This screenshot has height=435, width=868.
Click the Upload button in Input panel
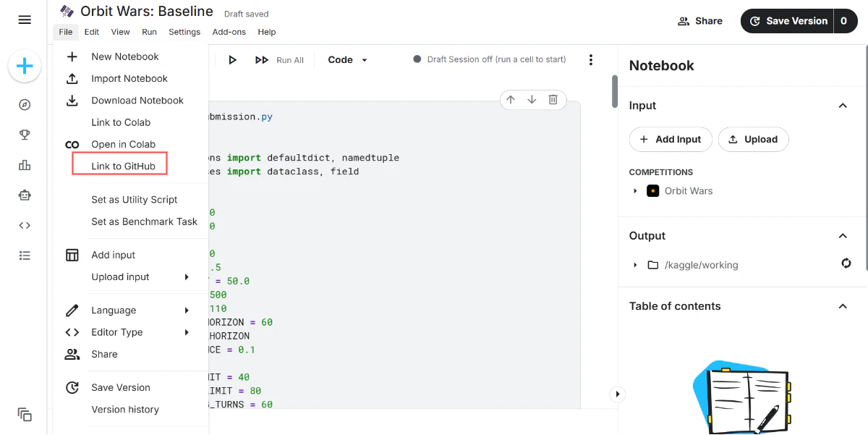coord(753,140)
